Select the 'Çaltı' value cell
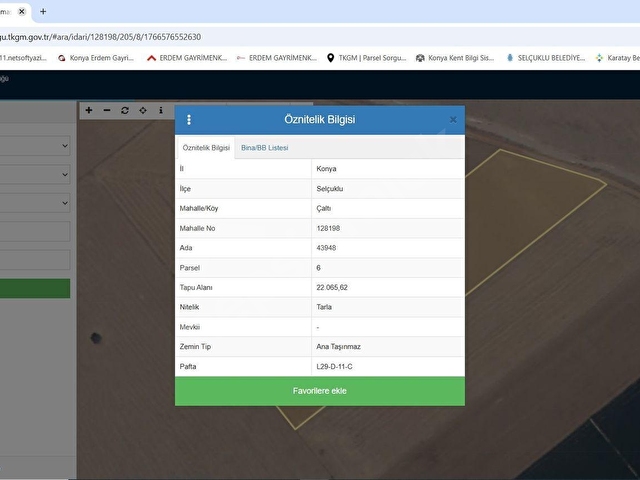This screenshot has height=480, width=640. click(x=388, y=208)
